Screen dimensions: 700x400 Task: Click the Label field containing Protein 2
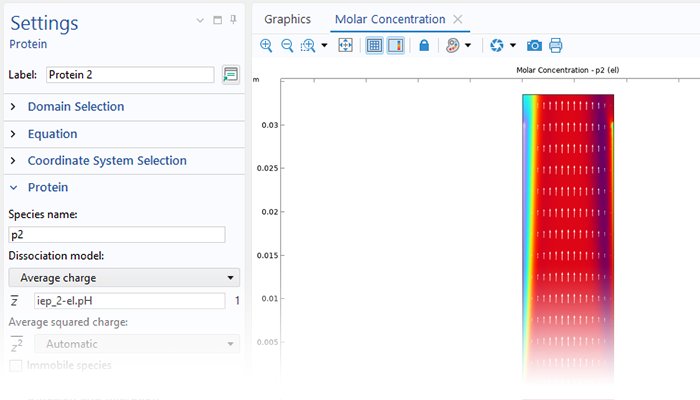click(130, 75)
